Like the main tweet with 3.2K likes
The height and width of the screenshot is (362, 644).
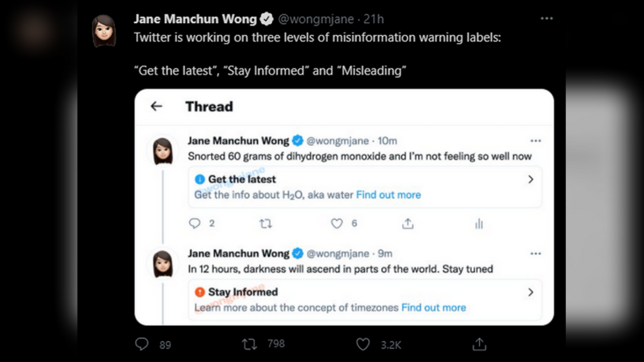(x=363, y=344)
